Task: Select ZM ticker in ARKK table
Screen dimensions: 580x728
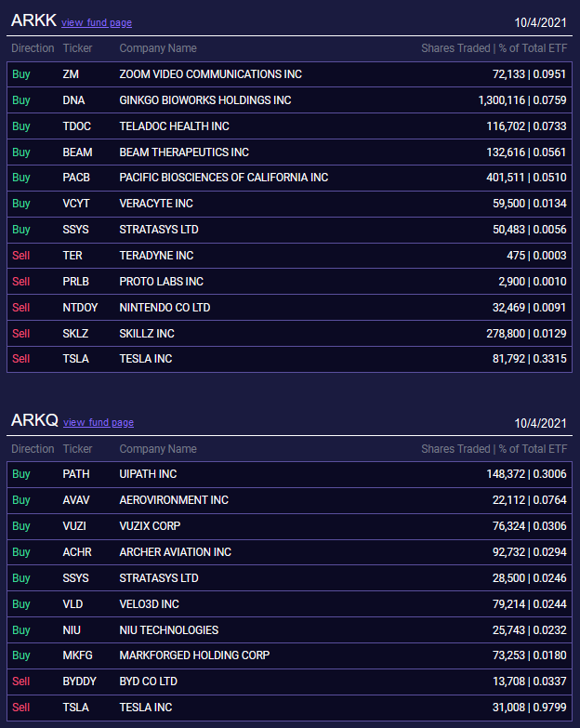Action: click(71, 73)
